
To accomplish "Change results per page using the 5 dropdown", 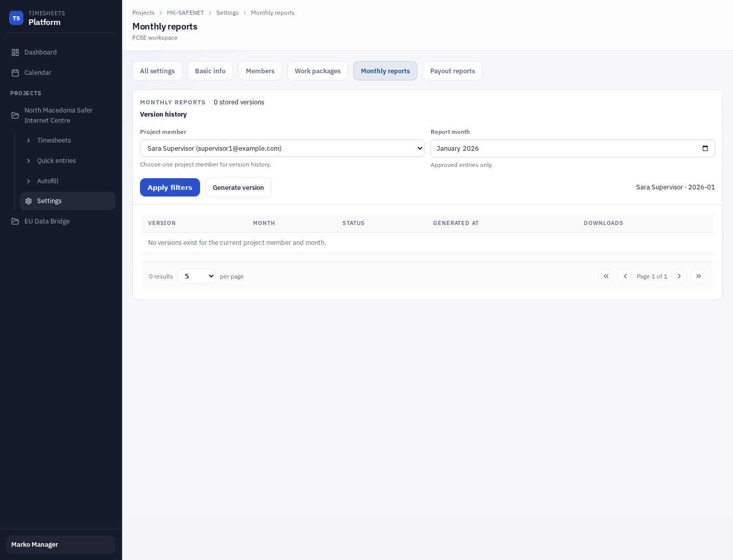I will click(x=196, y=276).
